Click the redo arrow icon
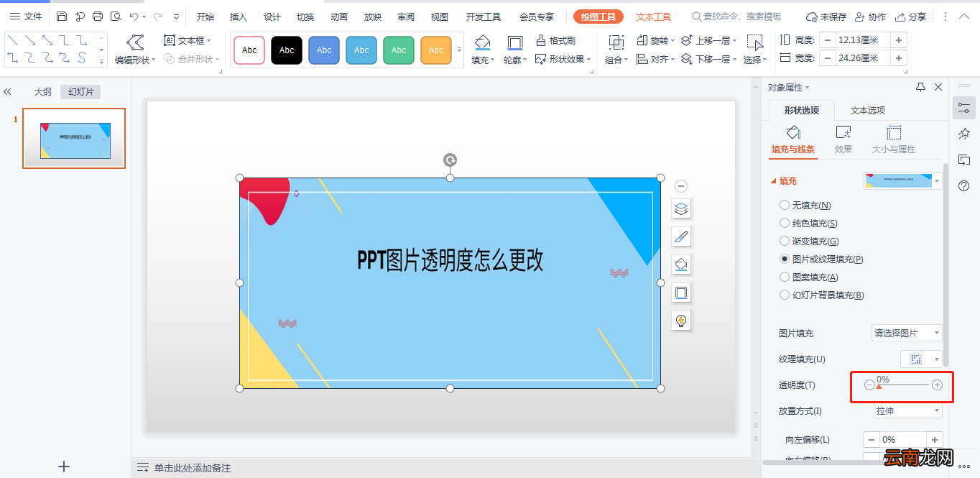The width and height of the screenshot is (980, 478). click(157, 16)
